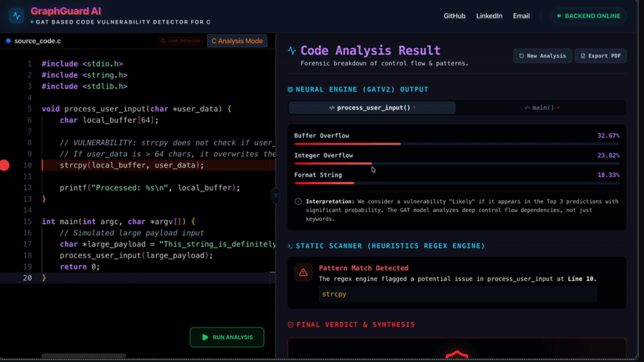The height and width of the screenshot is (362, 644).
Task: Click the play icon in Run Analysis
Action: tap(205, 337)
